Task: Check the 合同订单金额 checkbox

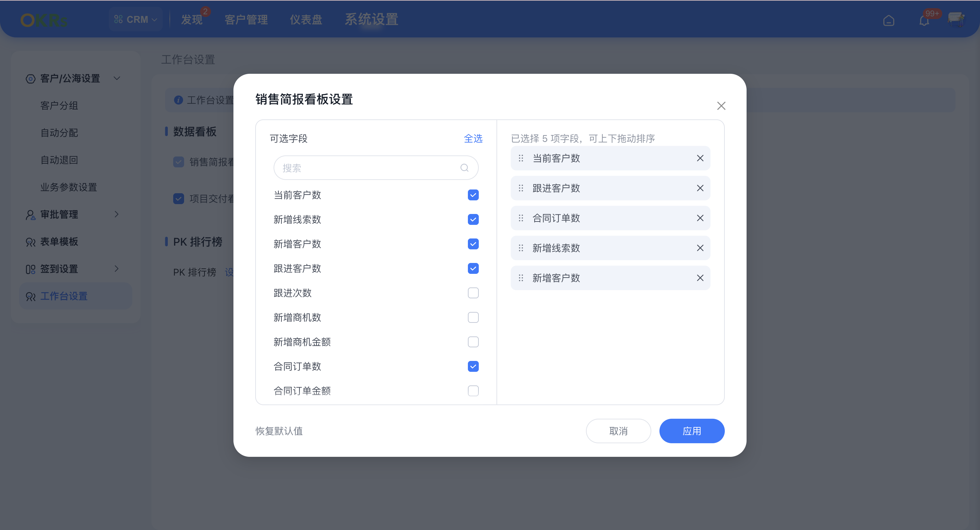Action: pos(473,391)
